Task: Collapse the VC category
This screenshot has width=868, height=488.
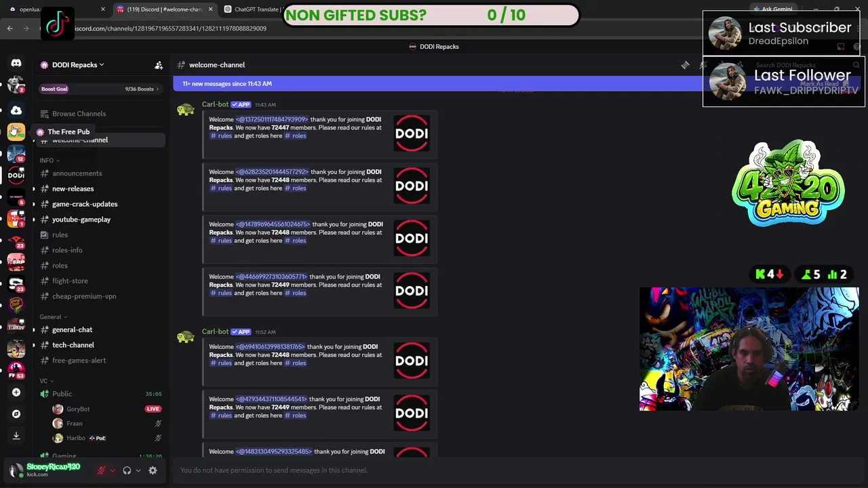Action: point(46,381)
